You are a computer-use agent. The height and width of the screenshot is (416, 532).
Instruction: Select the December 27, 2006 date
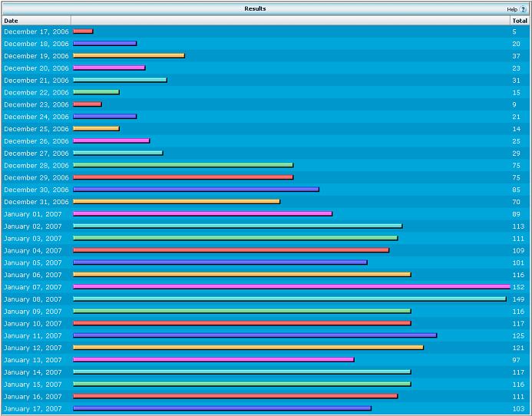(x=36, y=154)
